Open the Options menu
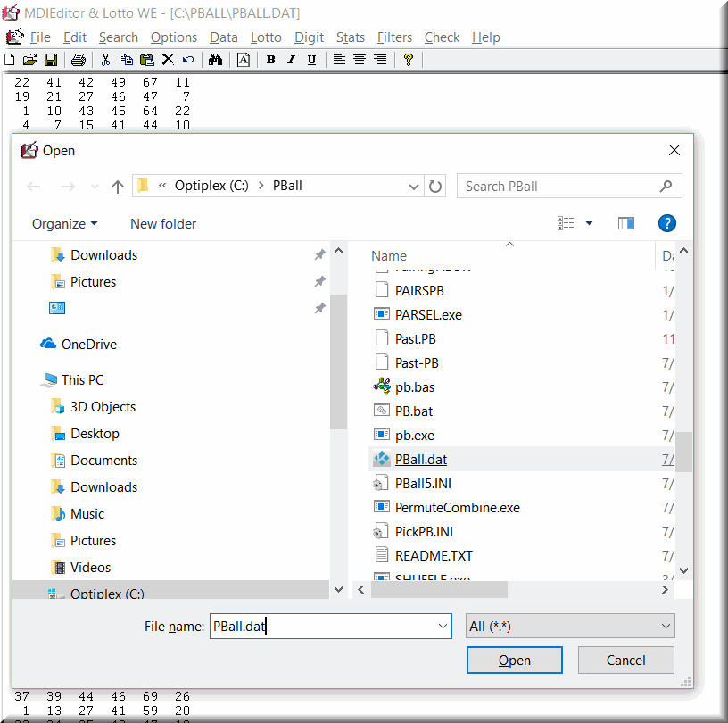This screenshot has width=728, height=723. pos(174,37)
